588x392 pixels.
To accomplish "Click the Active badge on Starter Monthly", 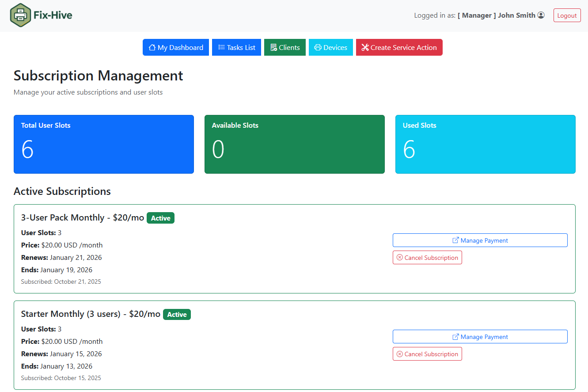I will click(x=177, y=315).
